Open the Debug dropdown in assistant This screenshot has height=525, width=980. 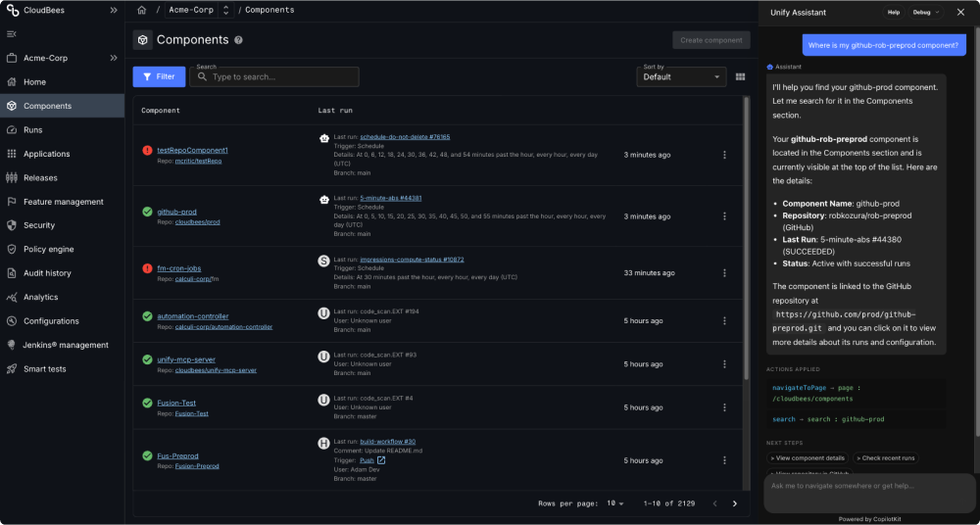tap(926, 12)
